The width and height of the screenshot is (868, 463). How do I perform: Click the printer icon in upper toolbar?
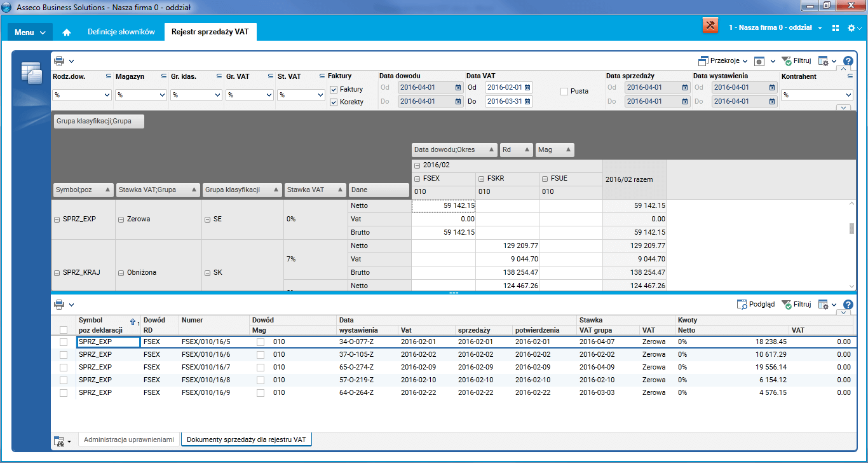pyautogui.click(x=59, y=61)
